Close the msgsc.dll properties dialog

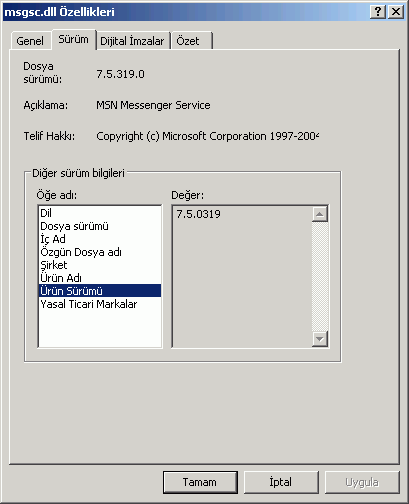[x=396, y=12]
